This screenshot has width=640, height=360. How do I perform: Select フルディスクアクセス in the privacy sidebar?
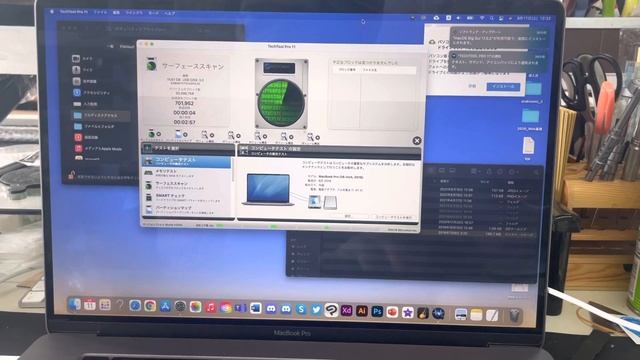(101, 116)
